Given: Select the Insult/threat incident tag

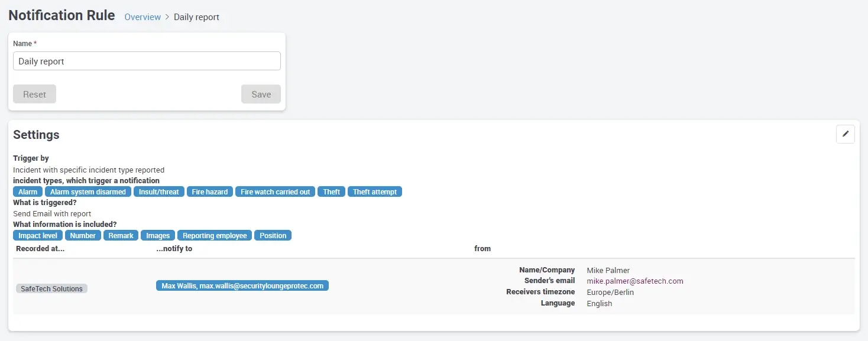Looking at the screenshot, I should point(158,192).
